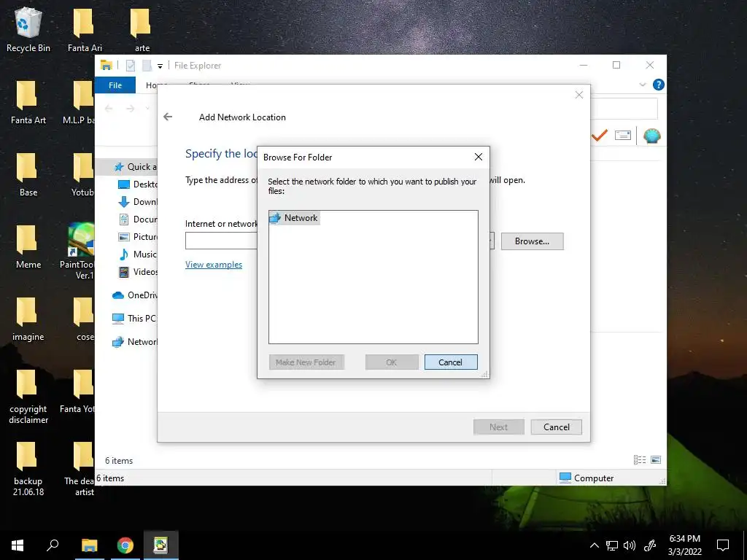The height and width of the screenshot is (560, 747).
Task: Select the backup 21.06.18 folder
Action: [x=28, y=469]
